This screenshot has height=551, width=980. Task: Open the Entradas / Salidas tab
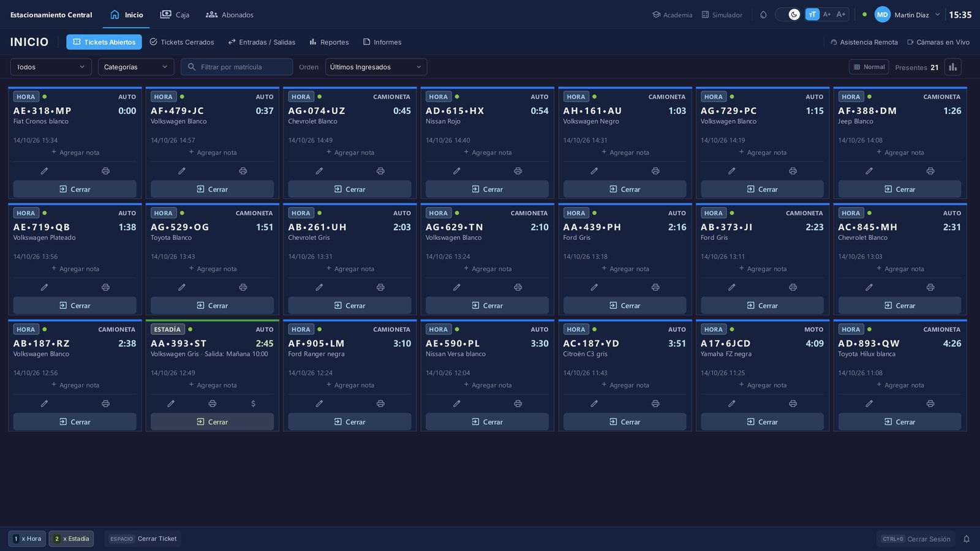[x=262, y=42]
